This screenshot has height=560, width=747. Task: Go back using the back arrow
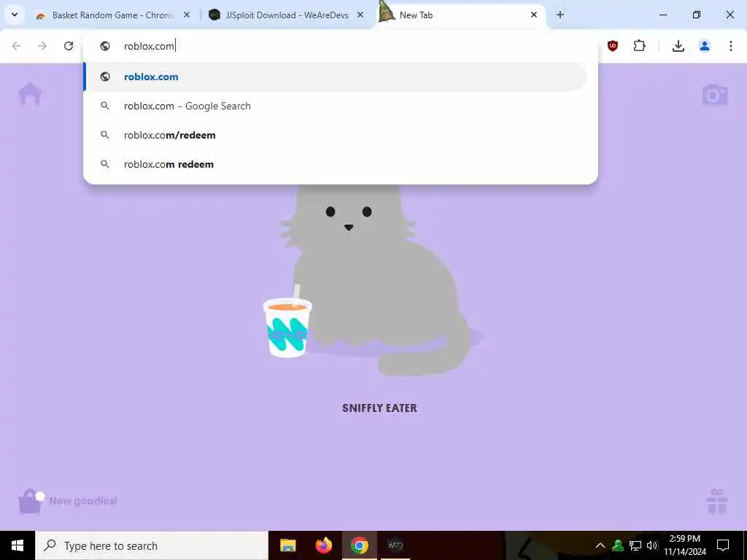click(16, 46)
